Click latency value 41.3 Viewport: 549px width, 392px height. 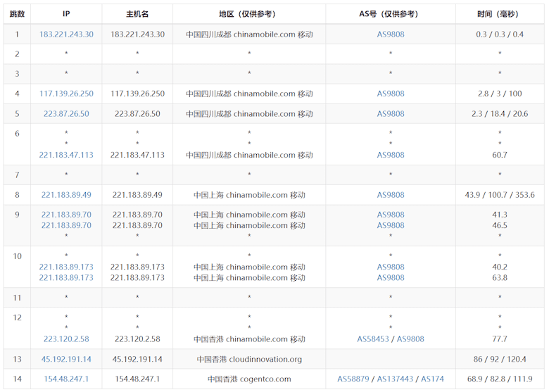coord(499,215)
